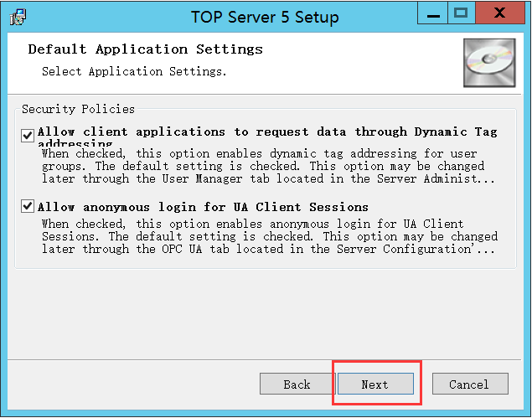
Task: Click the 'Default Application Settings' heading
Action: tap(145, 49)
